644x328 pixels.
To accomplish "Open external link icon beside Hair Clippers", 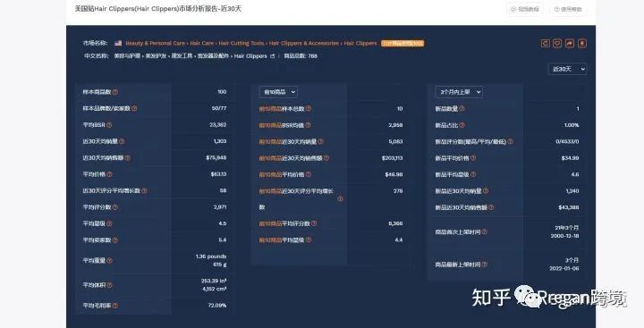I will coord(272,56).
